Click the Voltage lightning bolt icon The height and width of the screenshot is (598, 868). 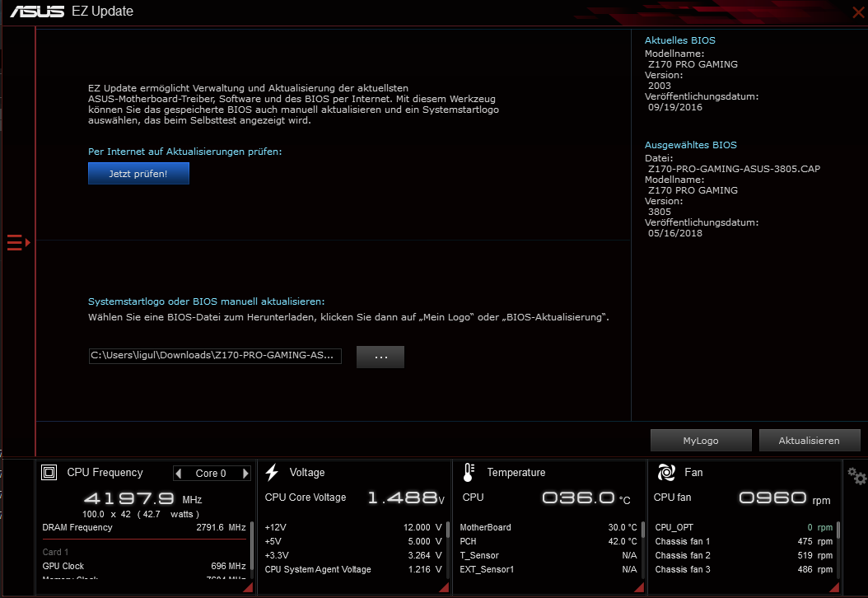point(272,472)
